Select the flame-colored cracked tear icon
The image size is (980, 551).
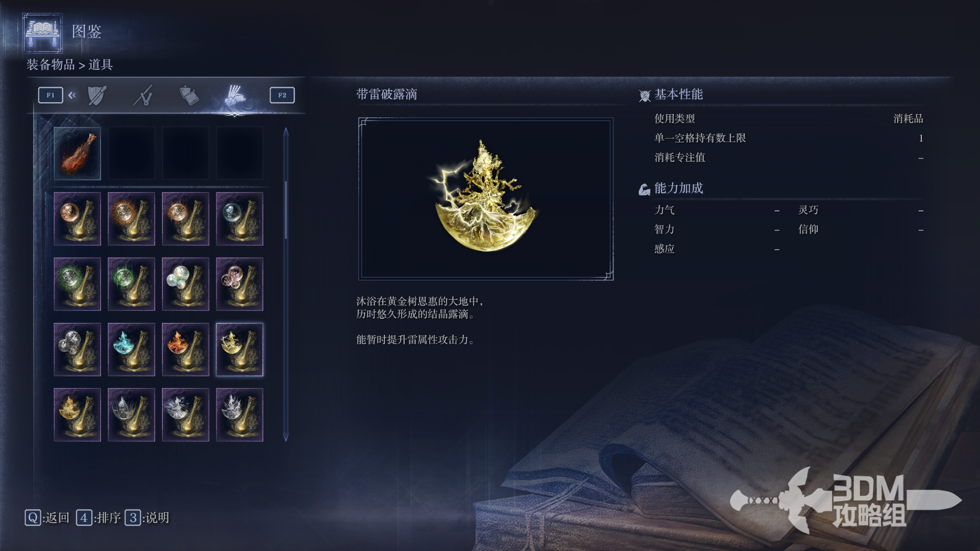tap(185, 349)
